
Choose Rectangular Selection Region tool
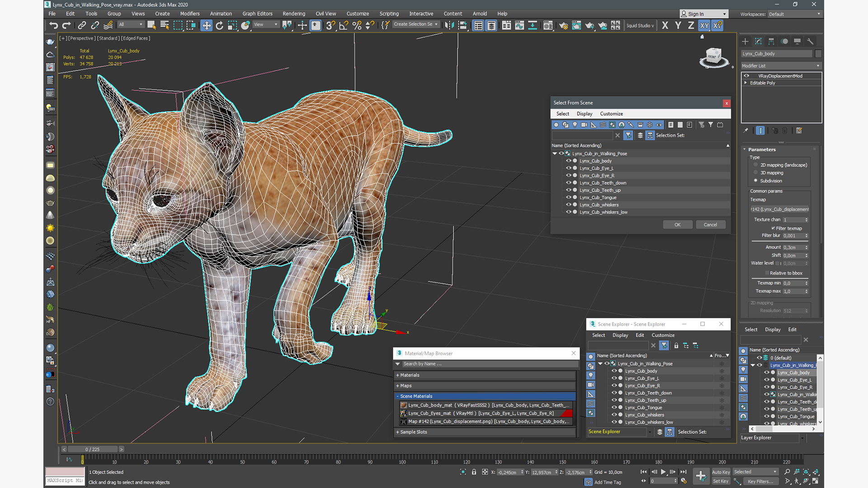[178, 26]
